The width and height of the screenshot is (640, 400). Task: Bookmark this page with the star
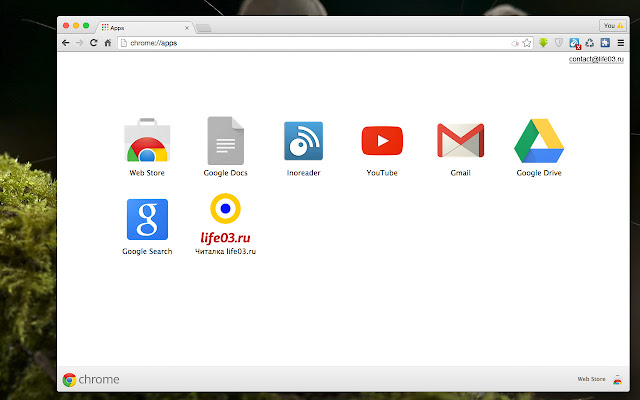527,43
